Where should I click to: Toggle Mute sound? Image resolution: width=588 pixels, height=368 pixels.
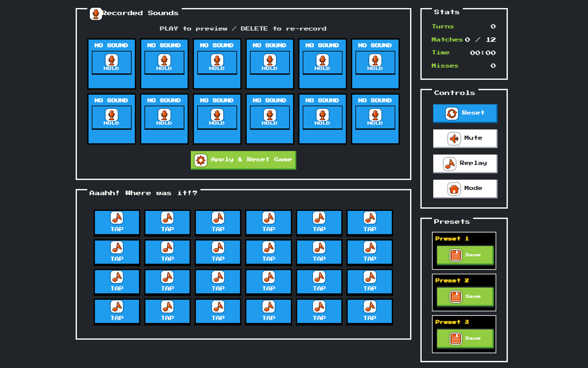(465, 138)
